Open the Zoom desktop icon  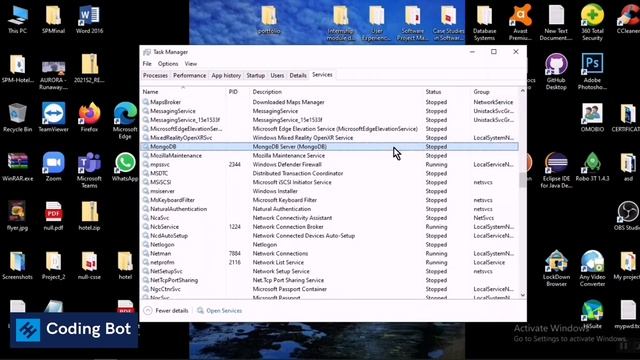53,167
